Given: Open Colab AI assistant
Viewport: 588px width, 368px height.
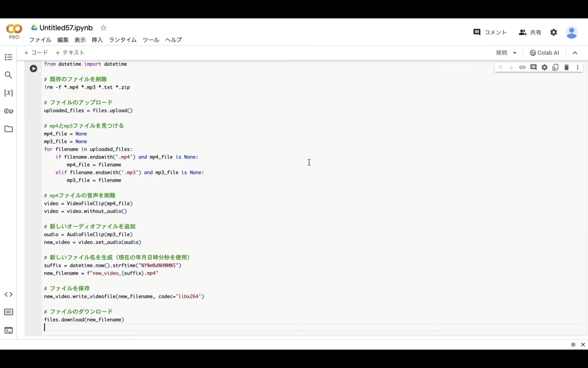Looking at the screenshot, I should [544, 53].
